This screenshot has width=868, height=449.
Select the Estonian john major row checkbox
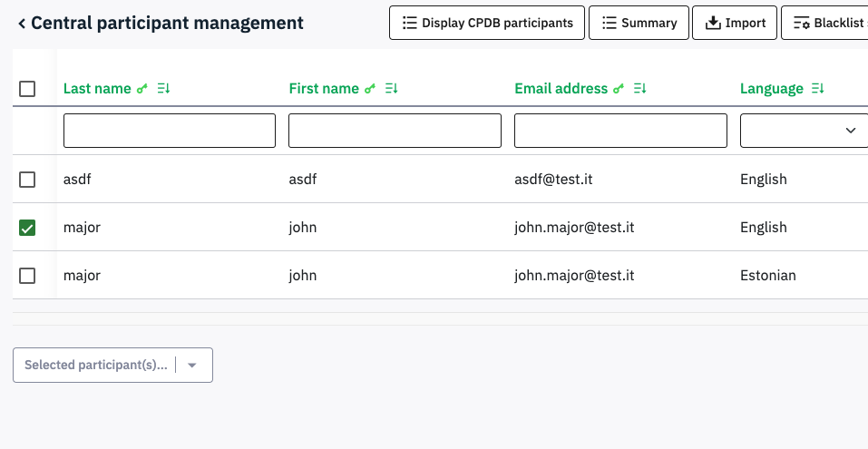point(27,276)
